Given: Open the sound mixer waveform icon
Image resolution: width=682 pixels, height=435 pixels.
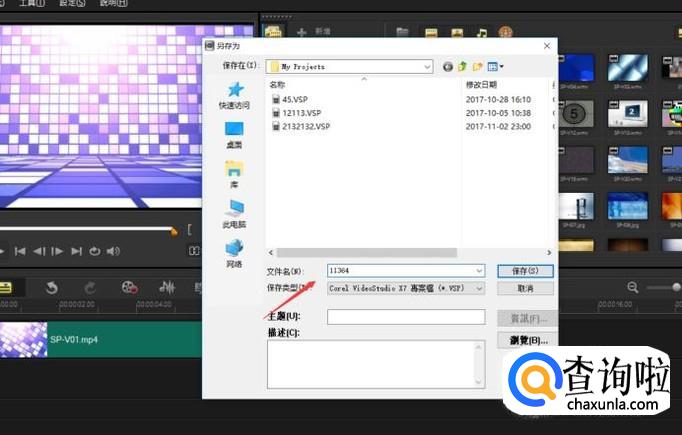Looking at the screenshot, I should tap(166, 287).
